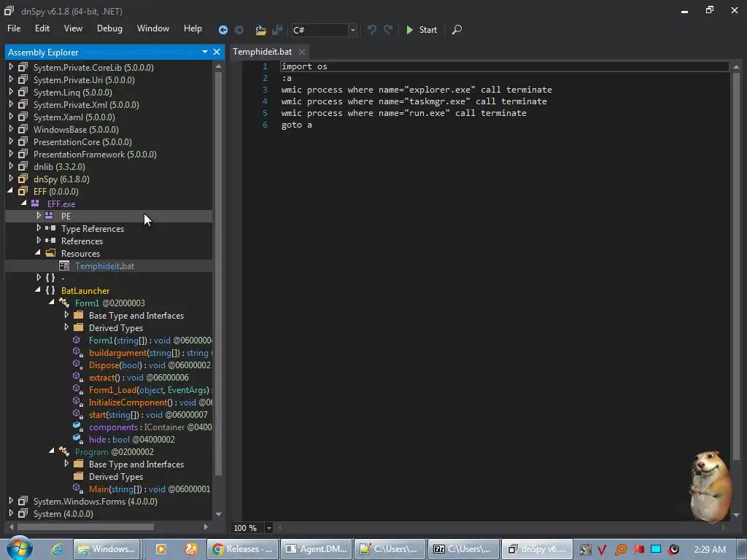Select the Temphideit.bat tab

[262, 52]
